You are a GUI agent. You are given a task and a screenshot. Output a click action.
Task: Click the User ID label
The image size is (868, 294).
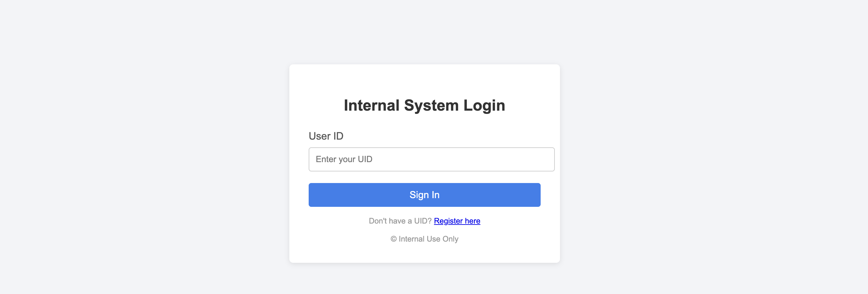pyautogui.click(x=326, y=136)
